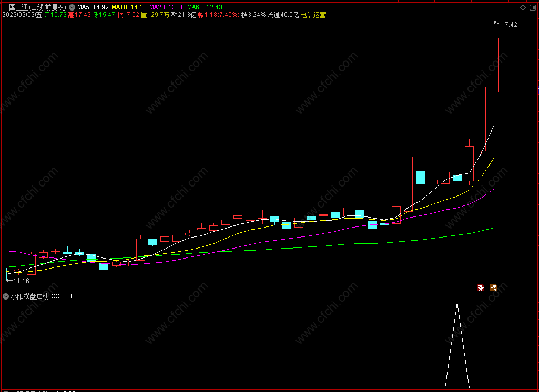The image size is (539, 392).
Task: Click the turnover amount 额21.3亿
Action: coord(184,15)
